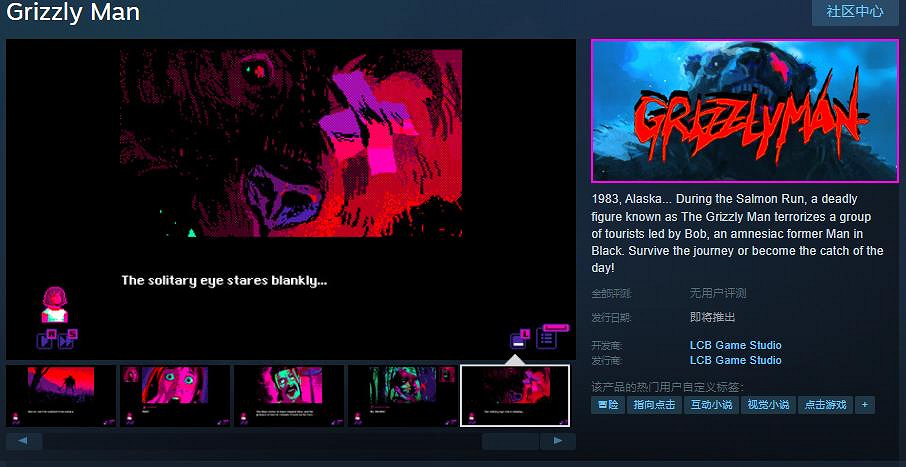The image size is (906, 467).
Task: Open the LCB Game Studio developer link
Action: click(735, 345)
